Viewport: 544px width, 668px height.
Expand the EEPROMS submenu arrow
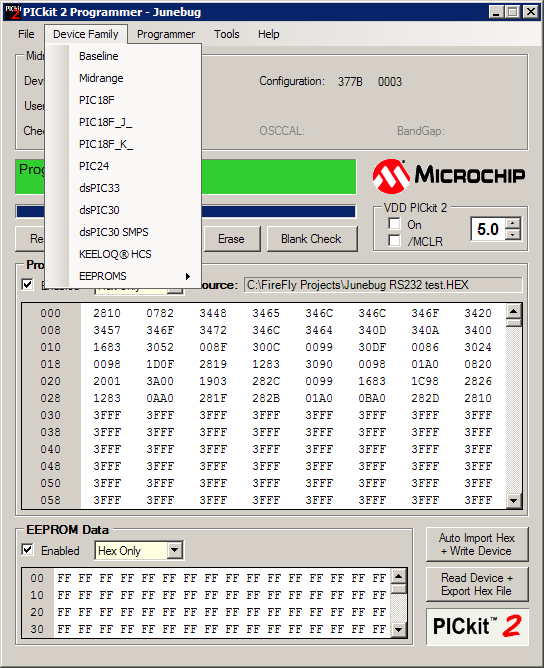188,276
